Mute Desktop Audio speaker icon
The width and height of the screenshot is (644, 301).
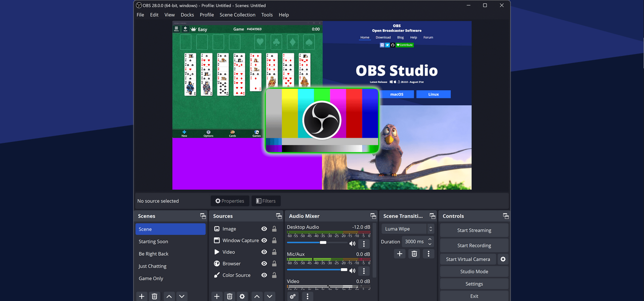point(353,244)
